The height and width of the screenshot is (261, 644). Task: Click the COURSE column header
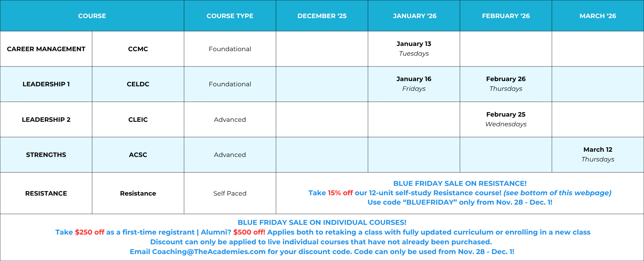[x=92, y=16]
